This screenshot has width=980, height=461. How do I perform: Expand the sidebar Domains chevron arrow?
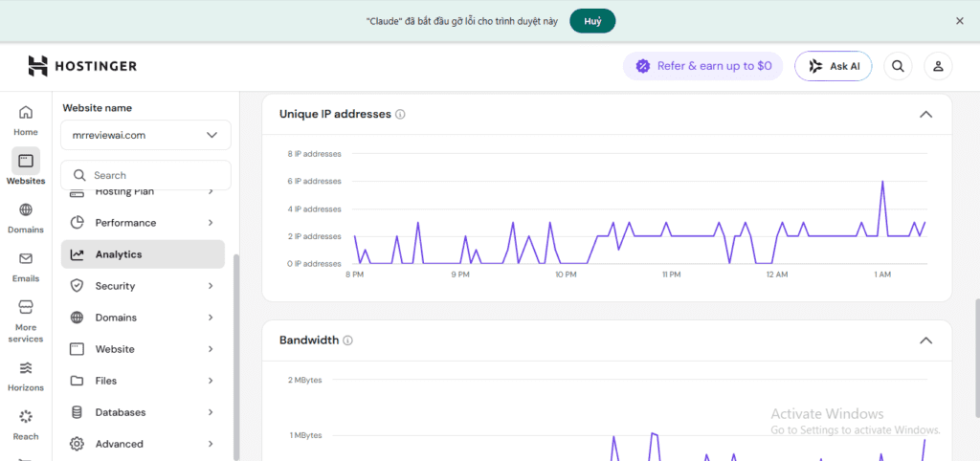coord(211,318)
